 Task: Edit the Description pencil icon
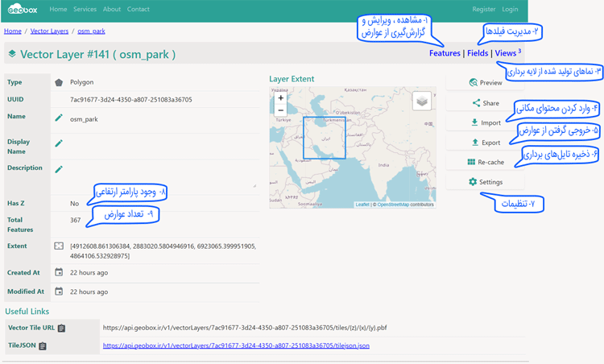(x=59, y=169)
